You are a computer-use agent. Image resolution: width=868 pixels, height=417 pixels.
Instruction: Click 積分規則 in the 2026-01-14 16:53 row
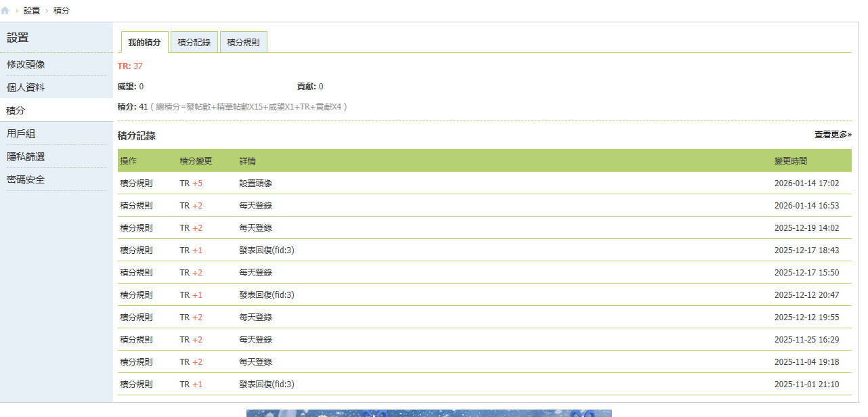coord(136,206)
